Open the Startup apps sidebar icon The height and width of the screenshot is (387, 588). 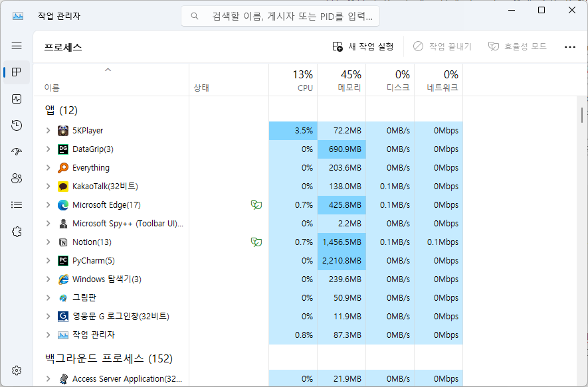click(17, 152)
